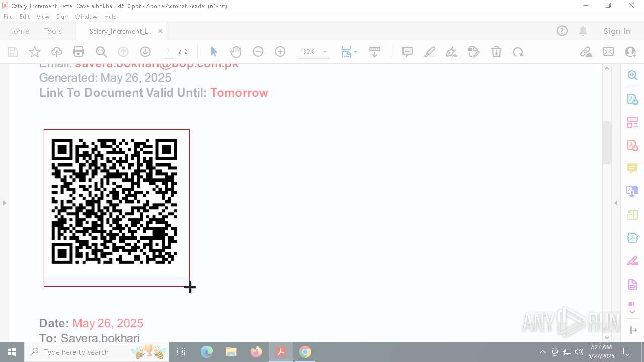Send the file by email envelope icon
Screen dimensions: 644x362
pos(608,52)
